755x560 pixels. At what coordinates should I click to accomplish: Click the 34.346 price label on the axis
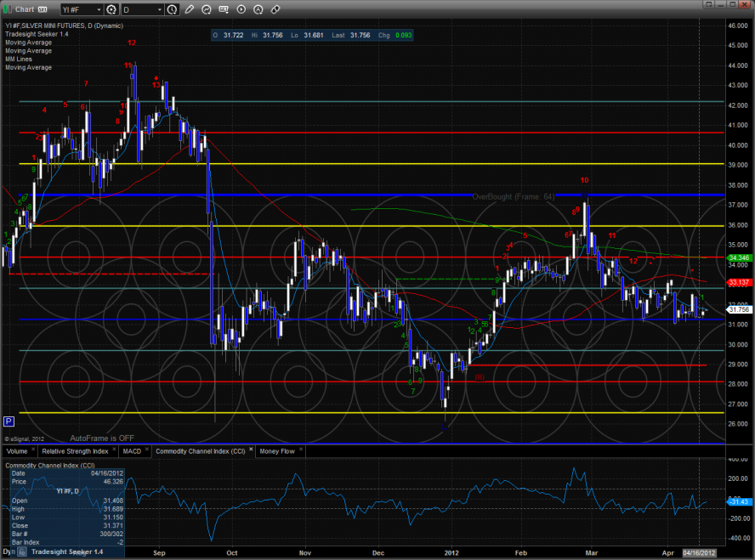[737, 257]
